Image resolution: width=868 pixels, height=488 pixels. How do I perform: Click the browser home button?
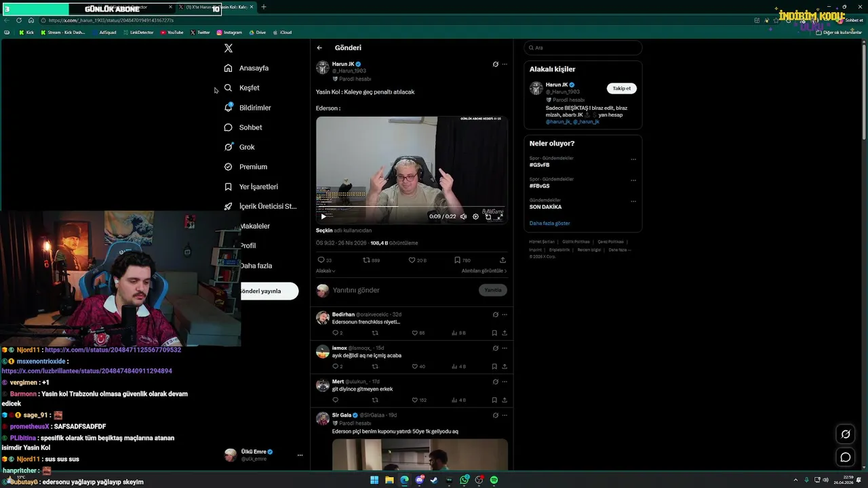[31, 20]
